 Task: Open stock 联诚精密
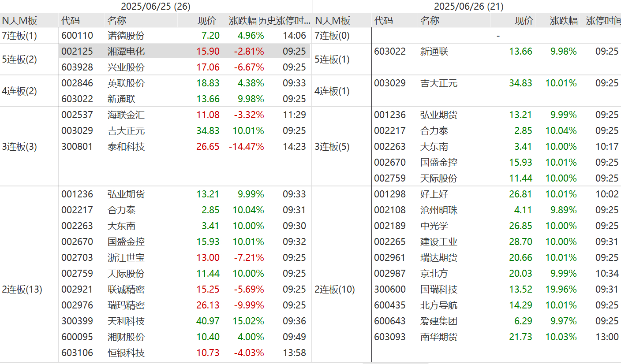pos(126,290)
